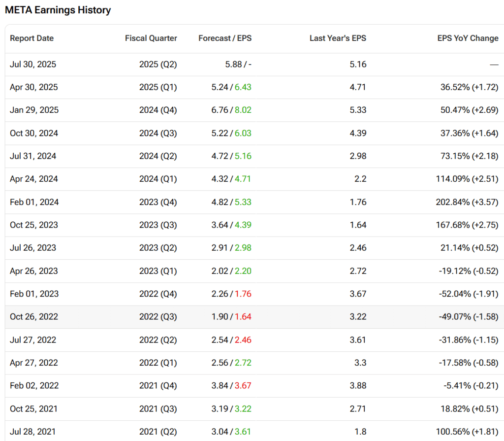Select the "21.14% (+0.52)" YoY change value

point(469,248)
